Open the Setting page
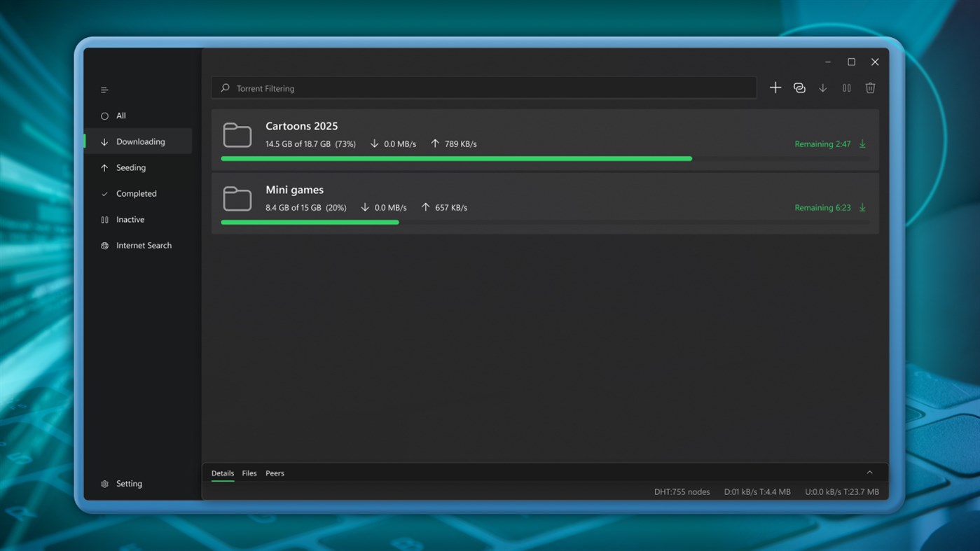This screenshot has height=551, width=980. [x=129, y=483]
